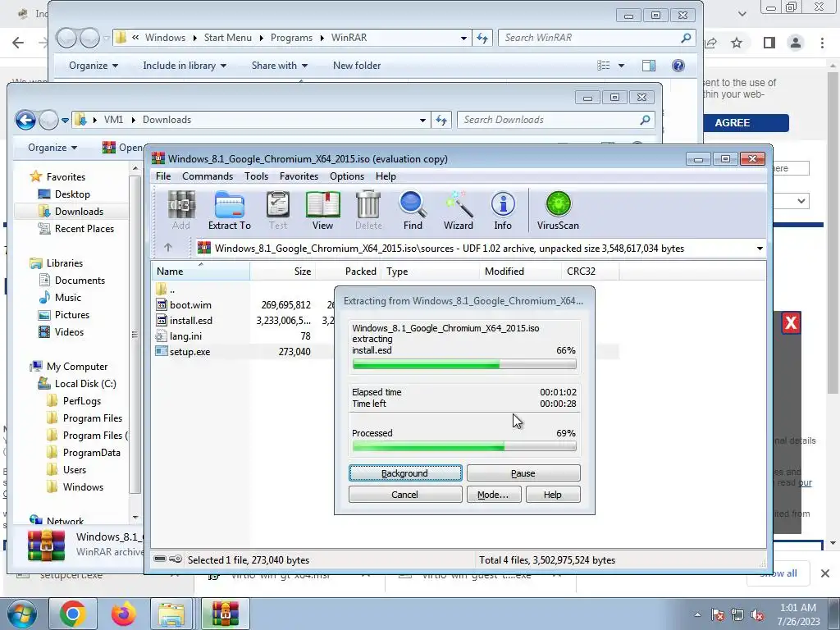Open Chrome from the taskbar
Image resolution: width=840 pixels, height=630 pixels.
pyautogui.click(x=73, y=614)
